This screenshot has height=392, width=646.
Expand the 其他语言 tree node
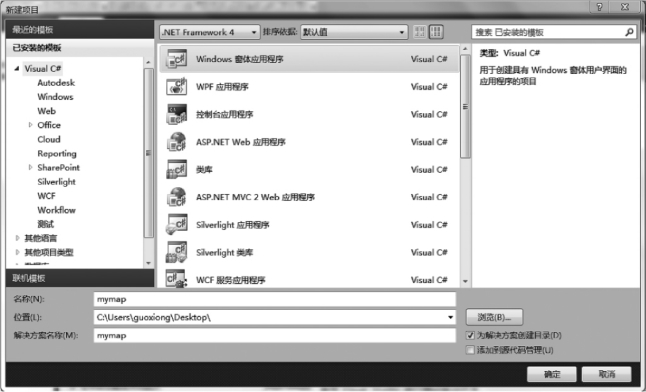coord(17,238)
